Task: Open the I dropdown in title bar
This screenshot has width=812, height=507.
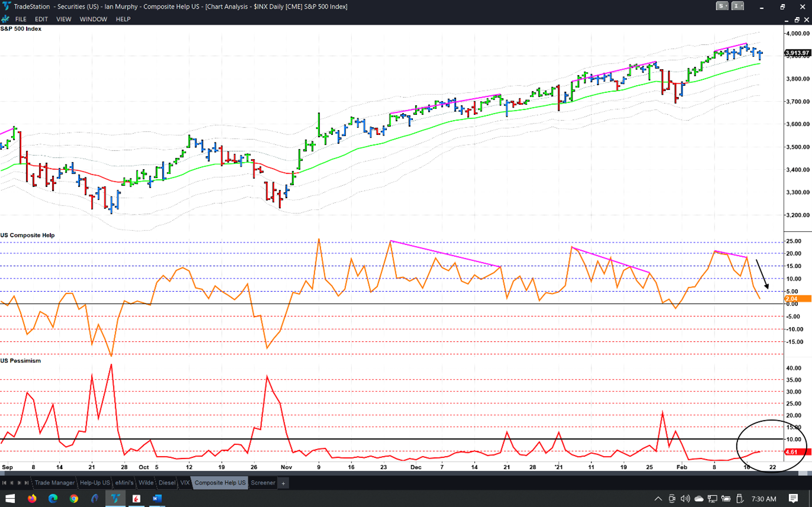Action: coord(737,7)
